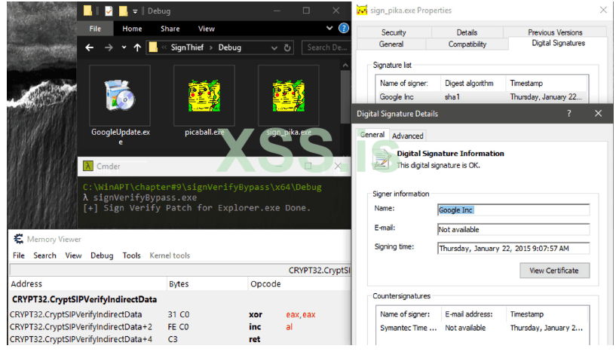Click Timestamp column header in Signature list
This screenshot has height=364, width=616.
pos(547,83)
